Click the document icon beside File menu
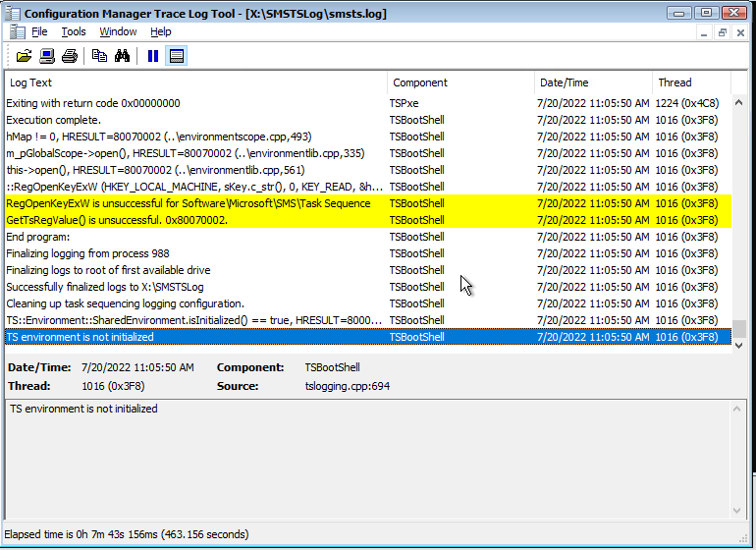756x550 pixels. [x=18, y=31]
